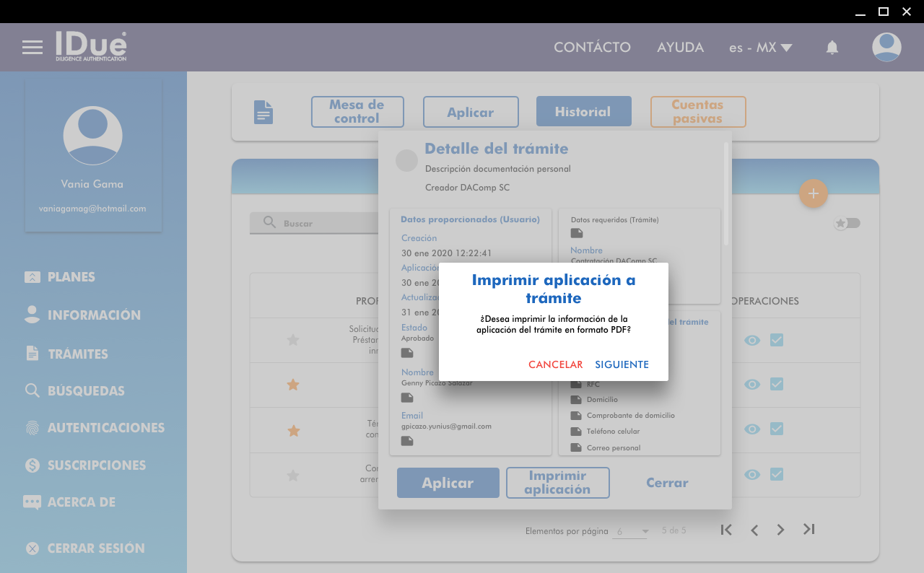Open the Trámites sidebar section
The height and width of the screenshot is (573, 924).
click(x=77, y=354)
